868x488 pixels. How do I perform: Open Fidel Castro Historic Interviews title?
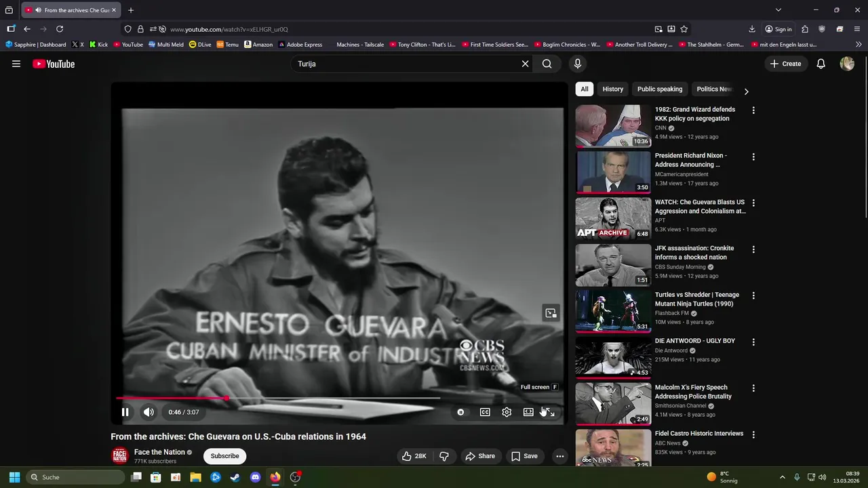[x=699, y=434]
